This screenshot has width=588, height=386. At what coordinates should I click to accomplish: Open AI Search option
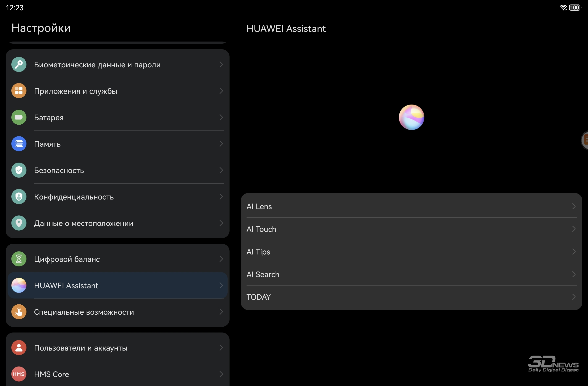(x=411, y=274)
